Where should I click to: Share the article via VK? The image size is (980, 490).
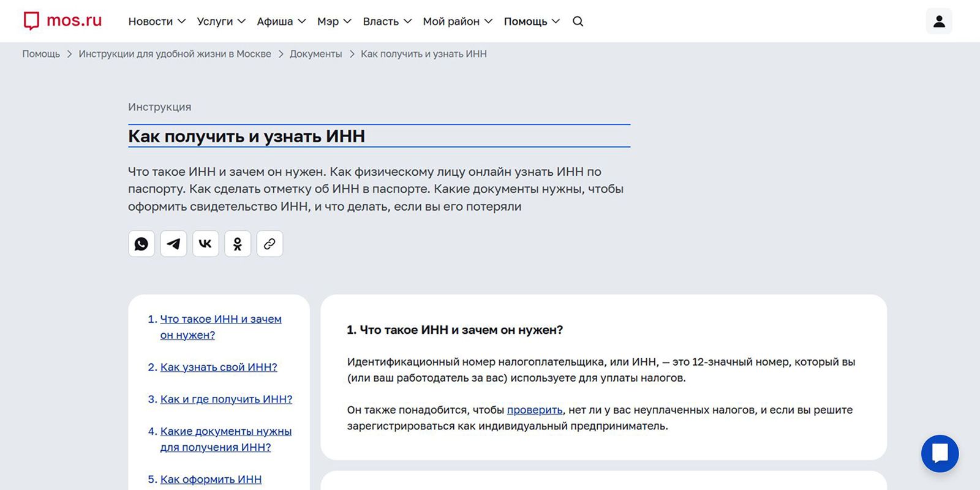click(205, 244)
